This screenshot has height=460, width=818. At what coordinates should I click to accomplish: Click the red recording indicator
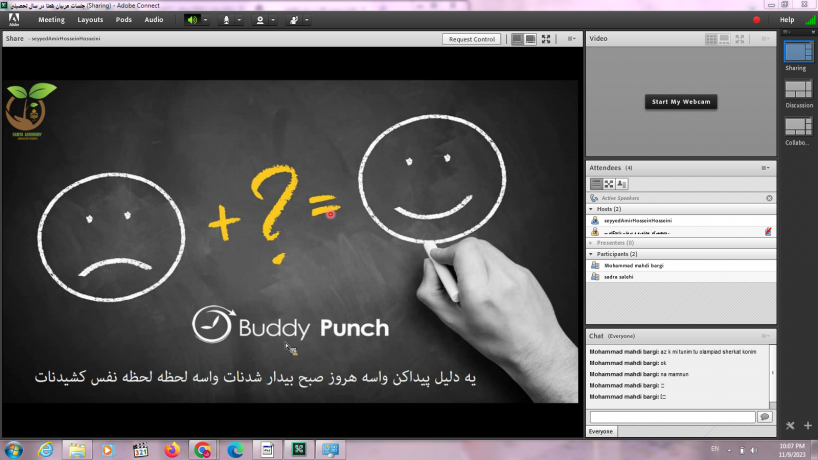point(756,20)
